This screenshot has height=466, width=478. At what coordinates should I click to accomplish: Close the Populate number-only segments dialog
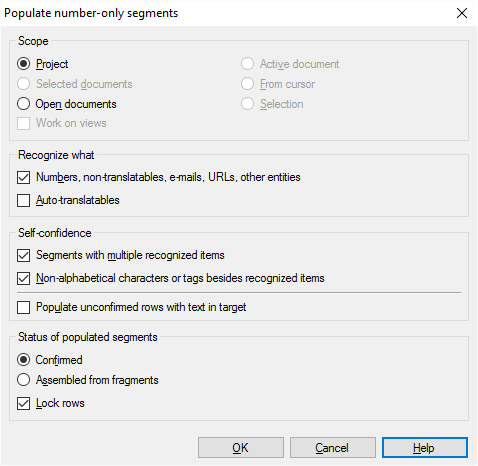point(462,13)
